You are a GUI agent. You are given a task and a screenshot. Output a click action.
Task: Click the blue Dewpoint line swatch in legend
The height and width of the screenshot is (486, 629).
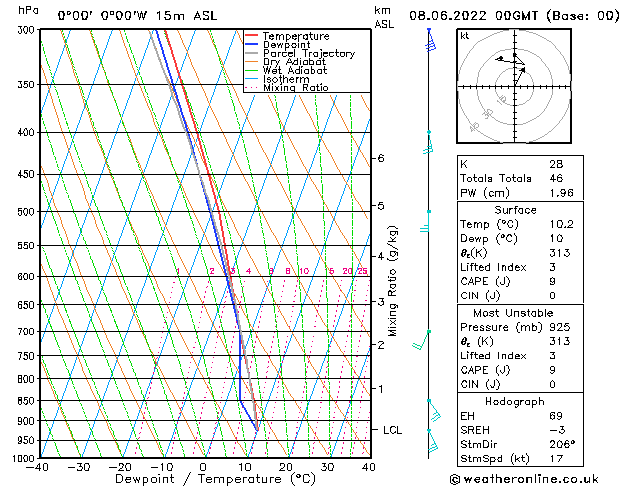click(x=252, y=44)
